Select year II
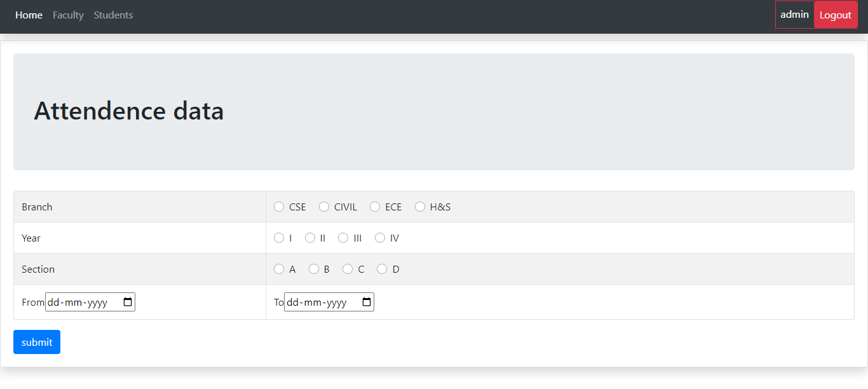This screenshot has width=868, height=389. pyautogui.click(x=309, y=238)
